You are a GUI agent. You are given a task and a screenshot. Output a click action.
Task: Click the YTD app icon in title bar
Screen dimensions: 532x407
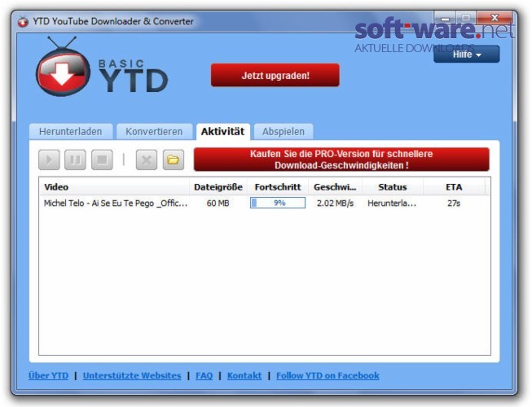click(x=23, y=22)
